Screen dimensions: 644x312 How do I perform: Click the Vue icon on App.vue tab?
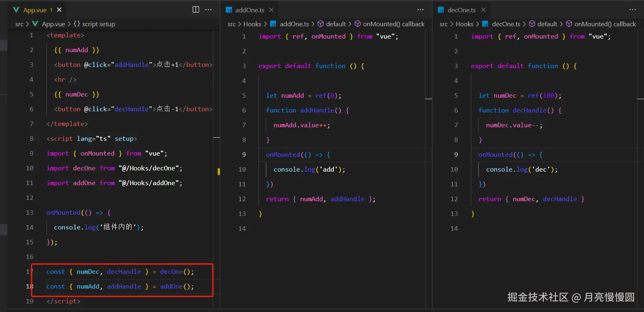pos(16,10)
